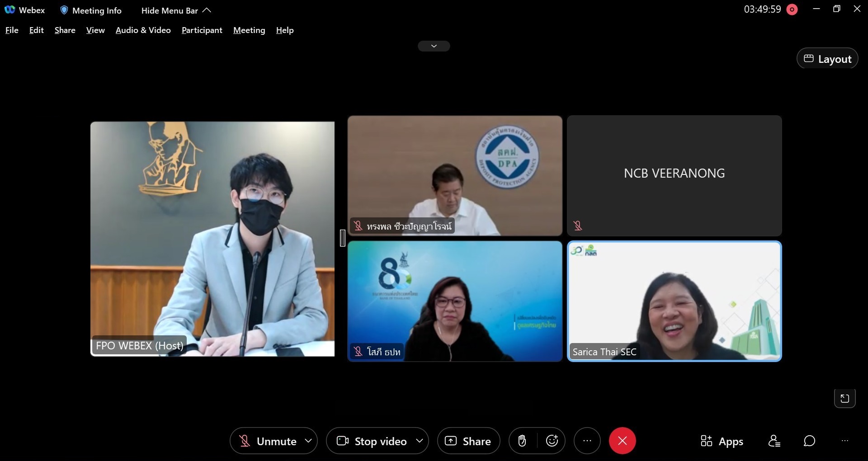Open the Apps panel

pyautogui.click(x=722, y=441)
